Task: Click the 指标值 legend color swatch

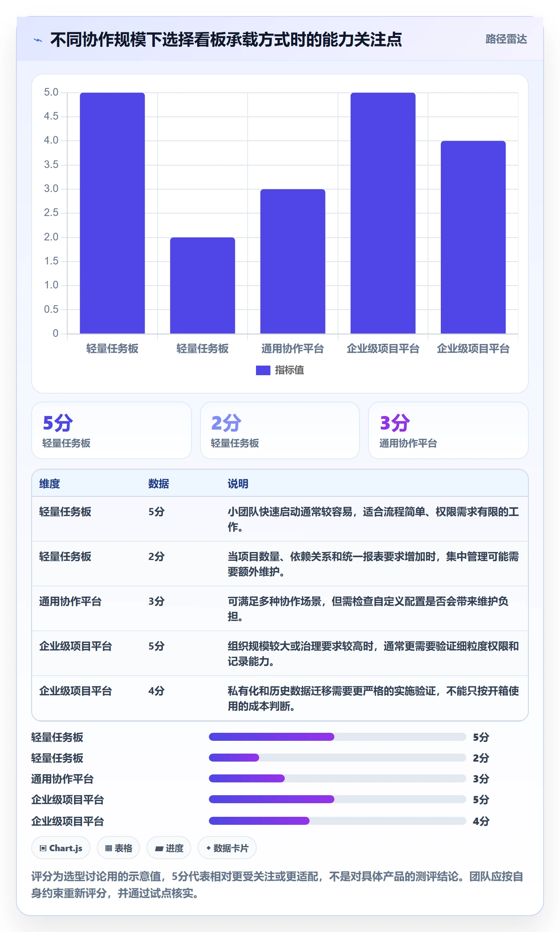Action: point(263,370)
